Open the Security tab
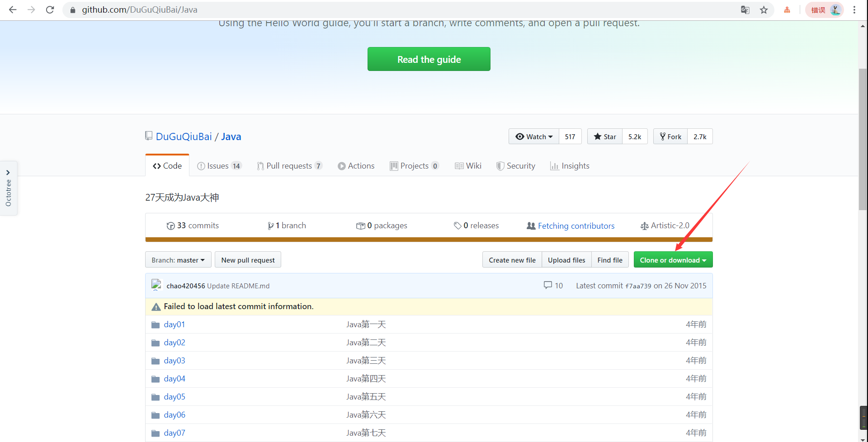 [516, 166]
